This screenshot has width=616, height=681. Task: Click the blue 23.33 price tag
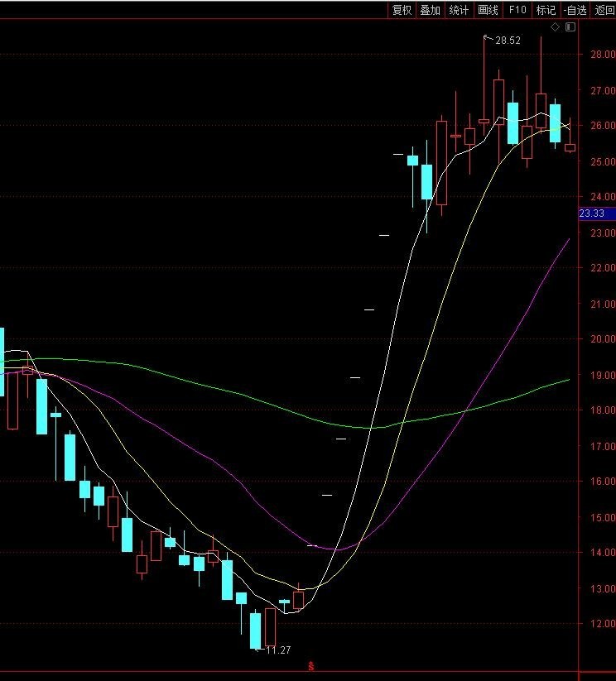[597, 213]
